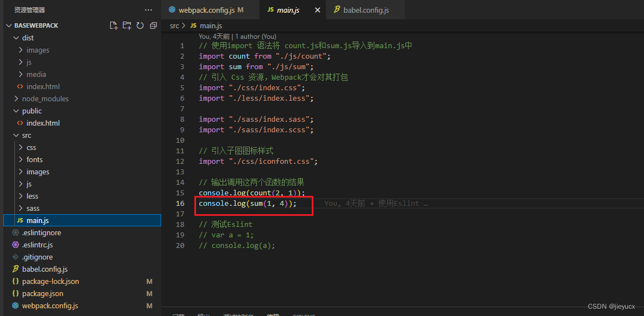The width and height of the screenshot is (644, 316).
Task: Click src in the breadcrumb path
Action: pos(174,25)
